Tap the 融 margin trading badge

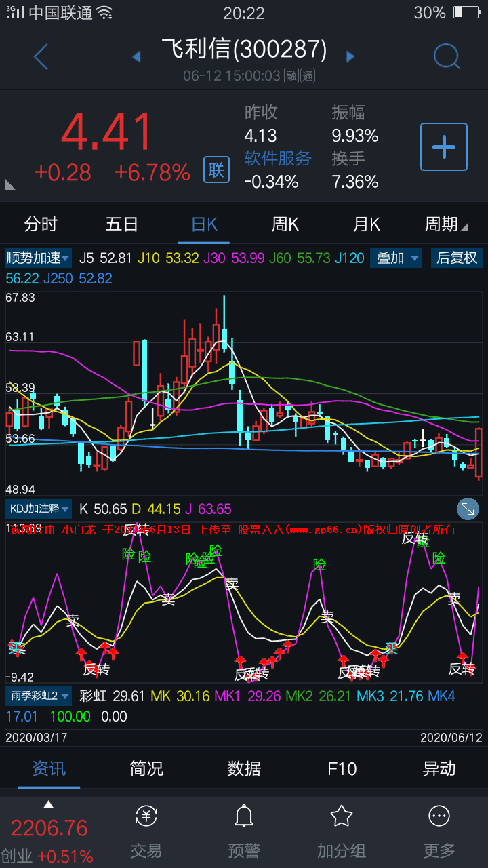pos(291,75)
